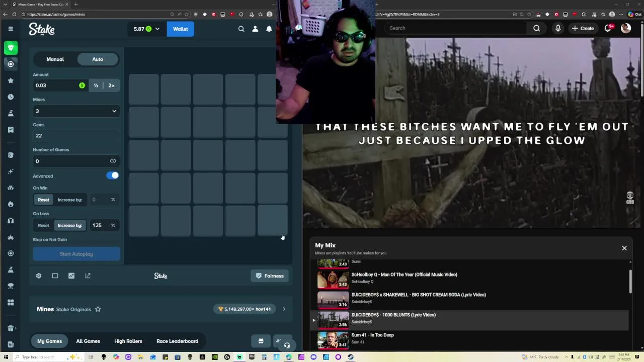Click YouTube voice search microphone
644x362 pixels.
coord(558,28)
